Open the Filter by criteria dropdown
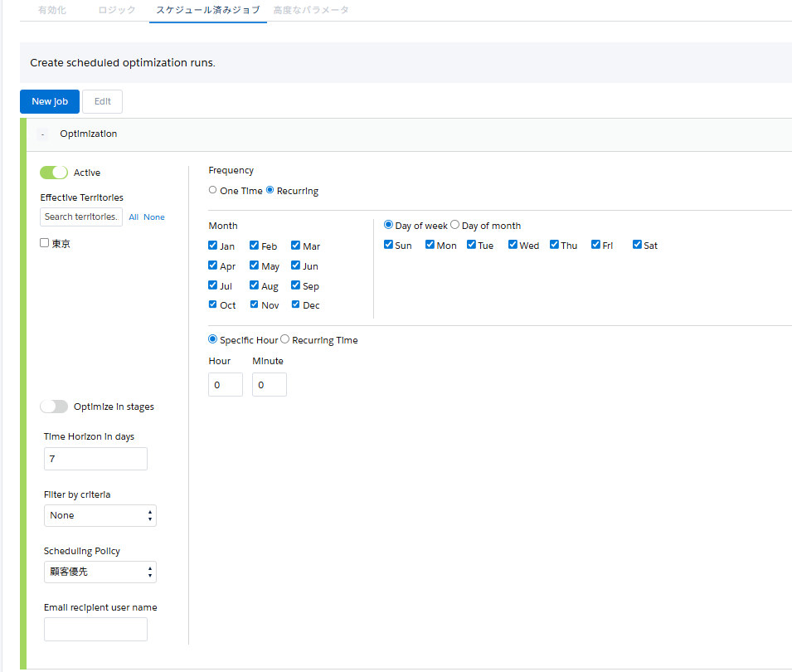The height and width of the screenshot is (672, 792). point(100,515)
